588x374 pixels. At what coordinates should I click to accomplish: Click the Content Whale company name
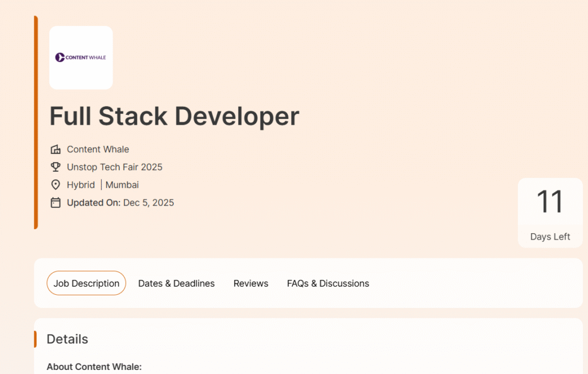[98, 149]
